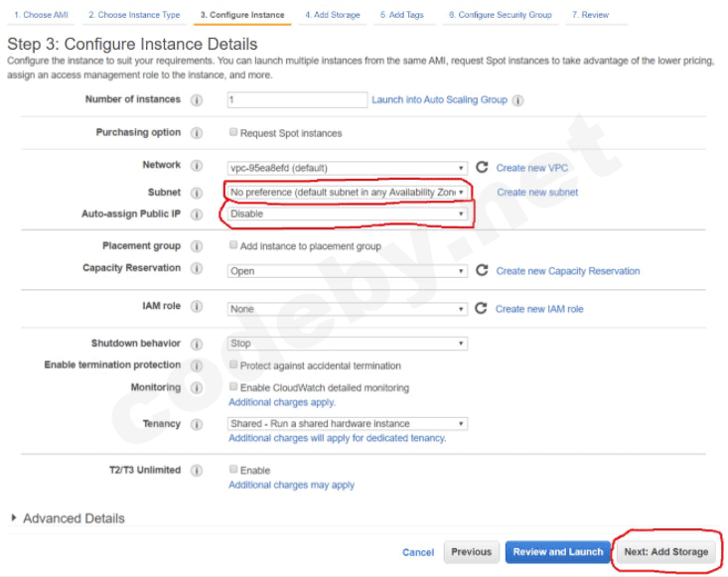Click info icon next to Number of instances
728x577 pixels.
pyautogui.click(x=197, y=100)
